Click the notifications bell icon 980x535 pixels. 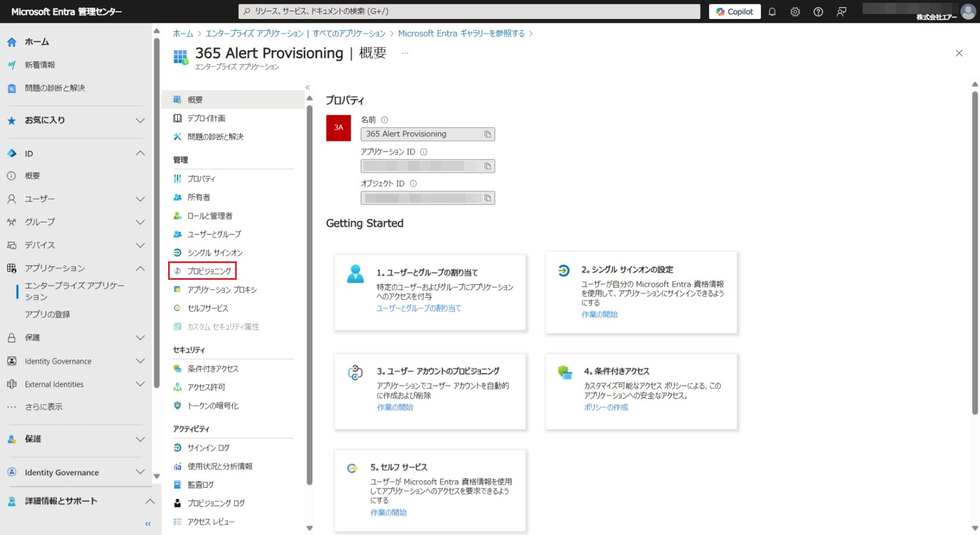click(772, 12)
